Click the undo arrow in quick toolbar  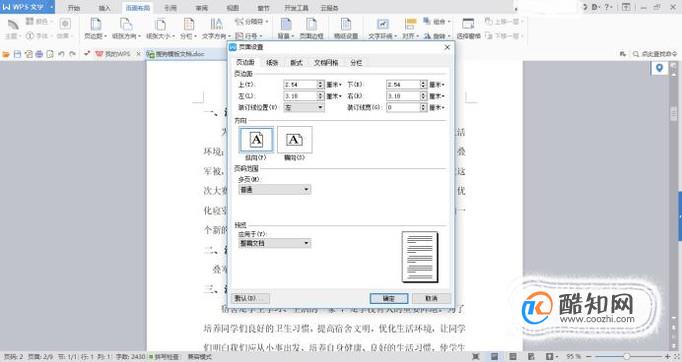[61, 54]
